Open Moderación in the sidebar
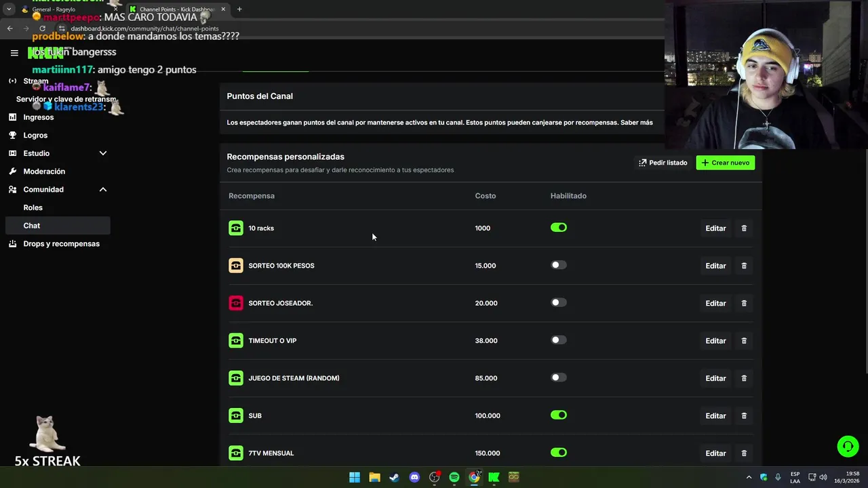Viewport: 868px width, 488px height. [x=44, y=171]
